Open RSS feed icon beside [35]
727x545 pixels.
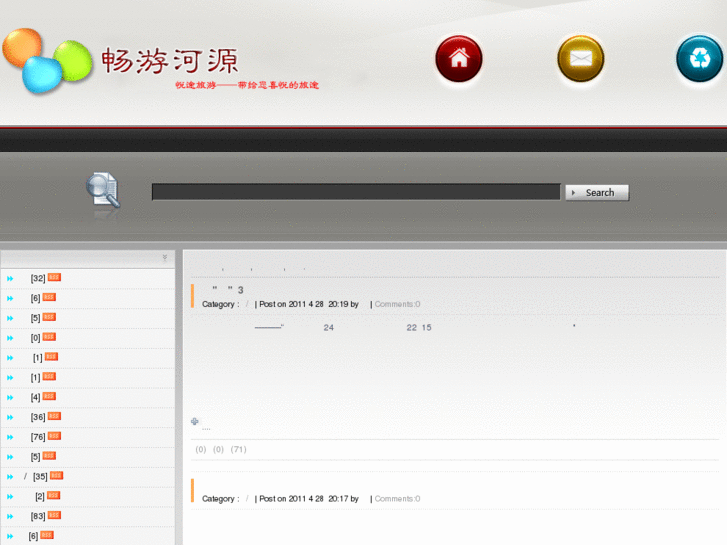(x=56, y=475)
